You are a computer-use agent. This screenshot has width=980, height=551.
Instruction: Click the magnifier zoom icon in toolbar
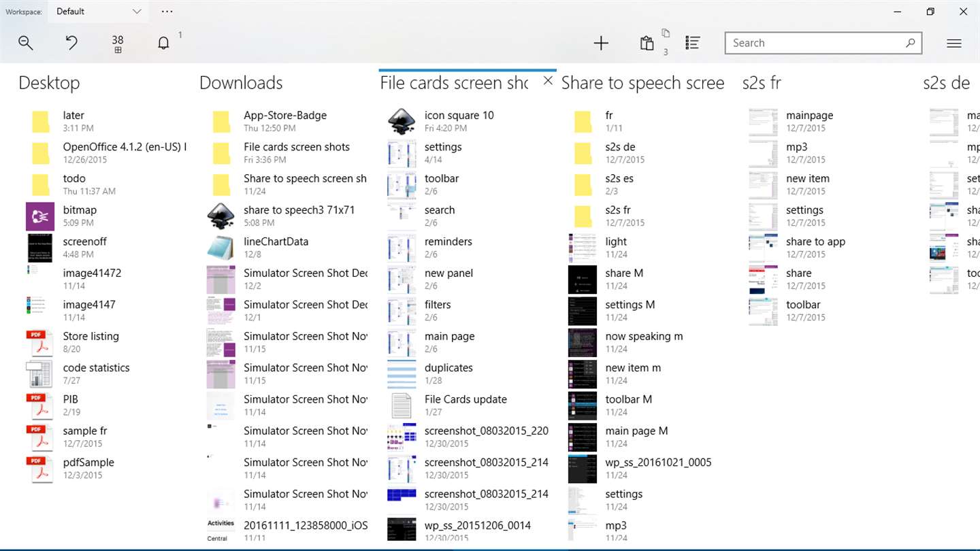coord(26,43)
